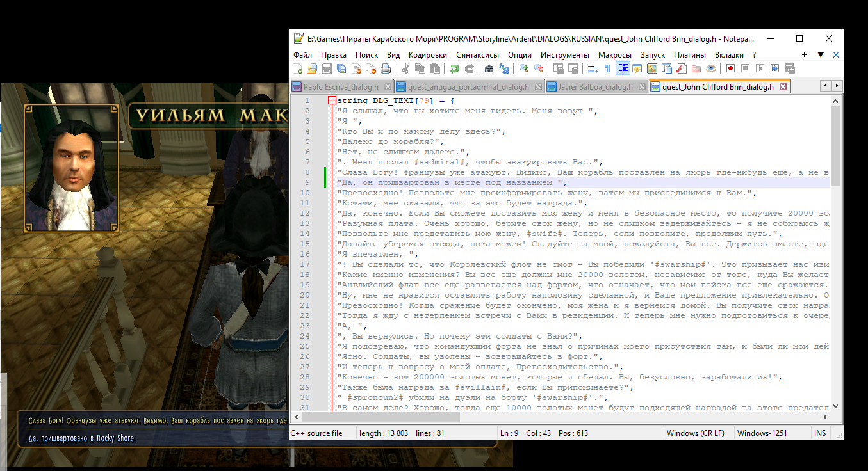Close the quest_John Clifford Brin_dialog.h tab

click(x=782, y=87)
